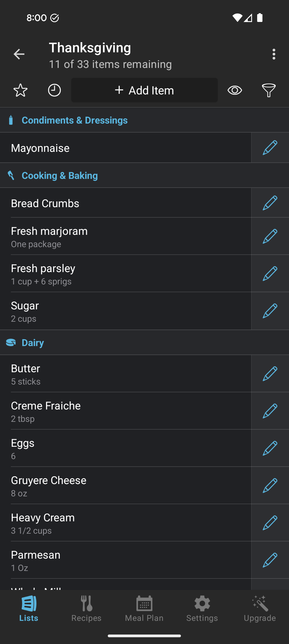Edit the Butter item with its pencil
The width and height of the screenshot is (289, 644).
pos(270,374)
